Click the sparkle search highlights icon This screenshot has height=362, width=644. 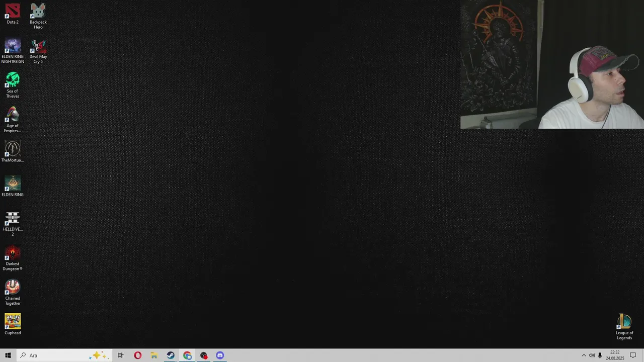pyautogui.click(x=98, y=355)
